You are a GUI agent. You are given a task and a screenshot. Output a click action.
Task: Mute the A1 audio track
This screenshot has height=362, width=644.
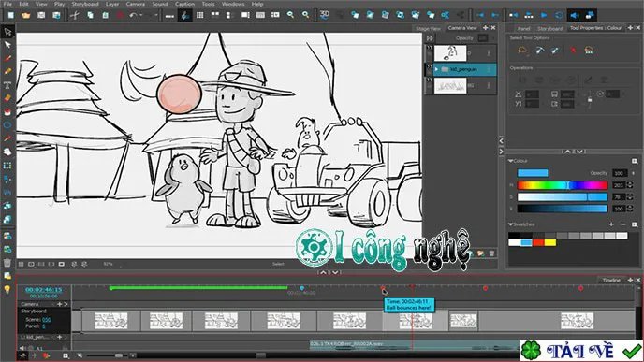coord(22,348)
